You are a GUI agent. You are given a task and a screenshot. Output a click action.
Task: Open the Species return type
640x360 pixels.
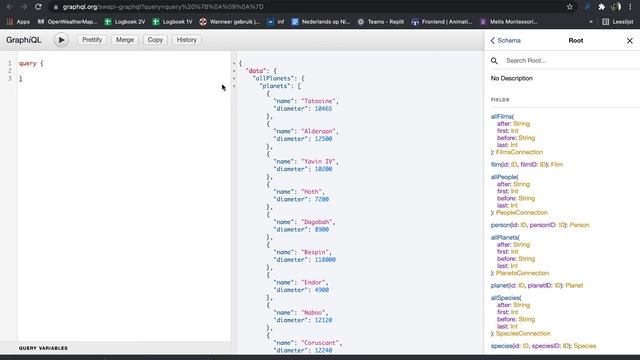[584, 346]
